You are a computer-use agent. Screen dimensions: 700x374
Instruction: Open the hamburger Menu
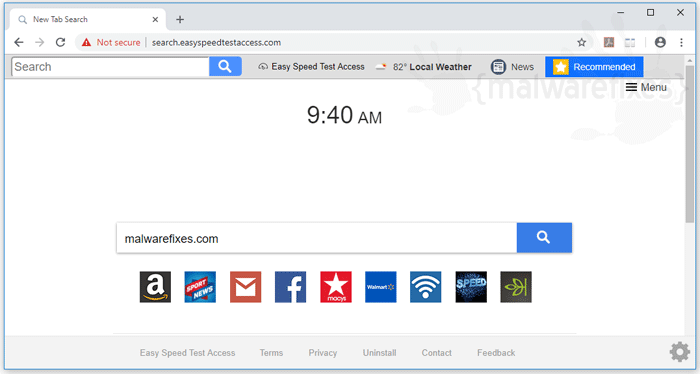pos(646,87)
